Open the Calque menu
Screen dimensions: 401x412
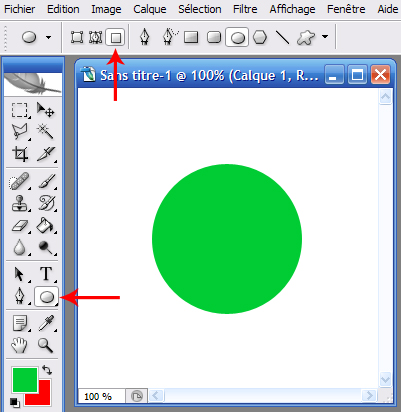click(x=150, y=9)
